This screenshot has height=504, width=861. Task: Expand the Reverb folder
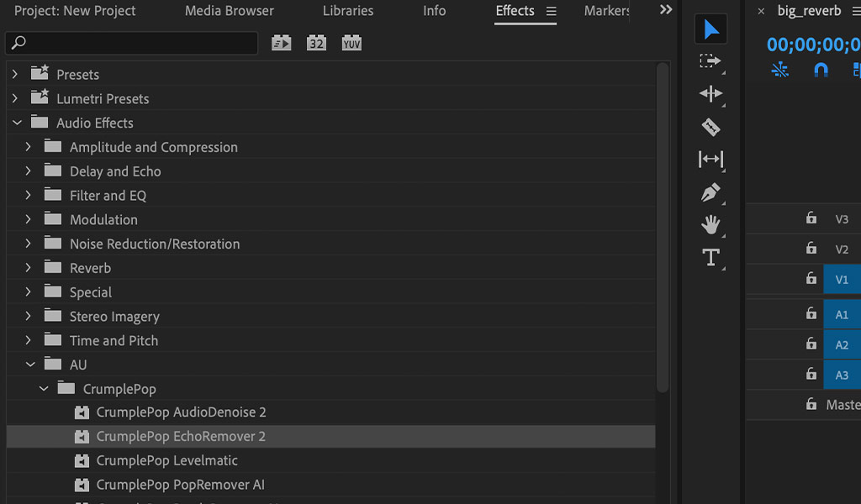tap(28, 267)
